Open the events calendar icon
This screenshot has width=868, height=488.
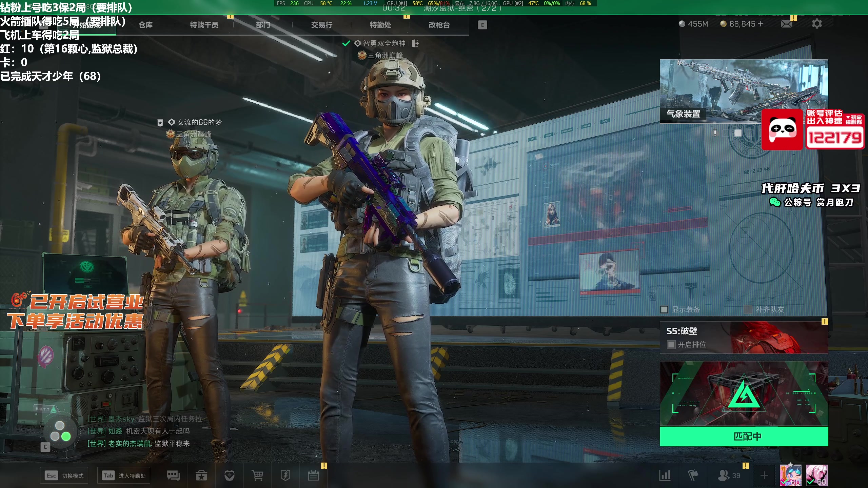pyautogui.click(x=313, y=476)
